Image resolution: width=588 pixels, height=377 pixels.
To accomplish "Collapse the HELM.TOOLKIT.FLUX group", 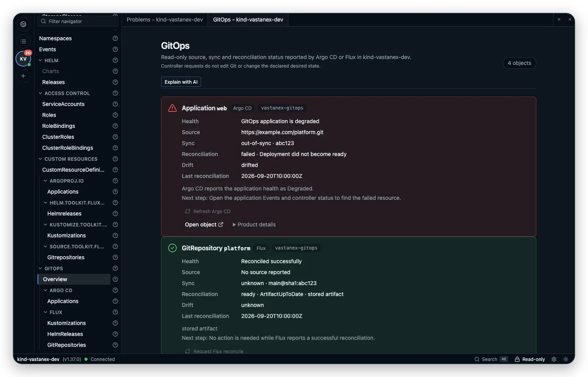I will (45, 203).
